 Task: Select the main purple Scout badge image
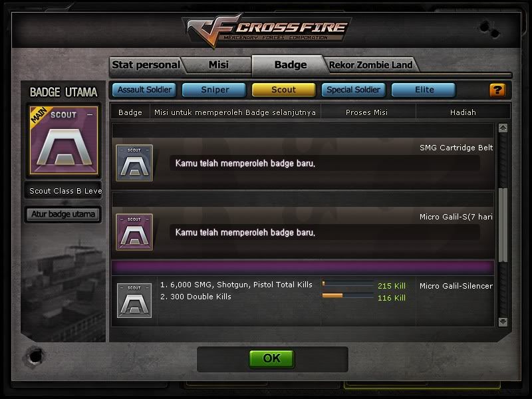click(64, 140)
